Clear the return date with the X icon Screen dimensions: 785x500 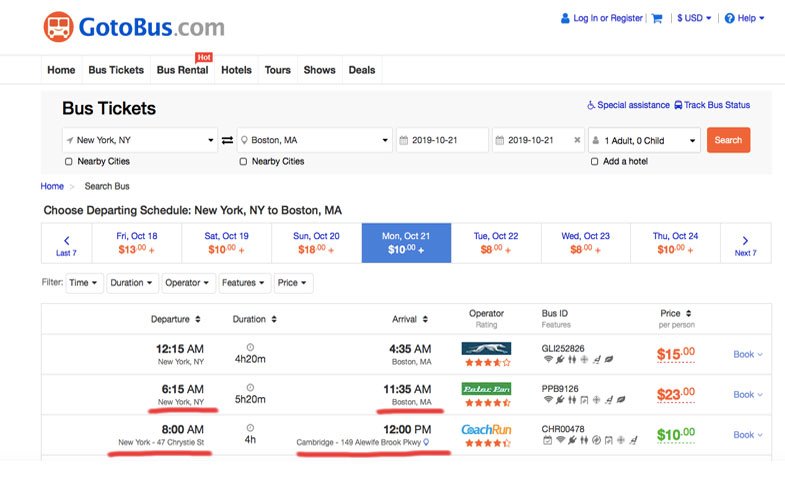click(x=577, y=140)
